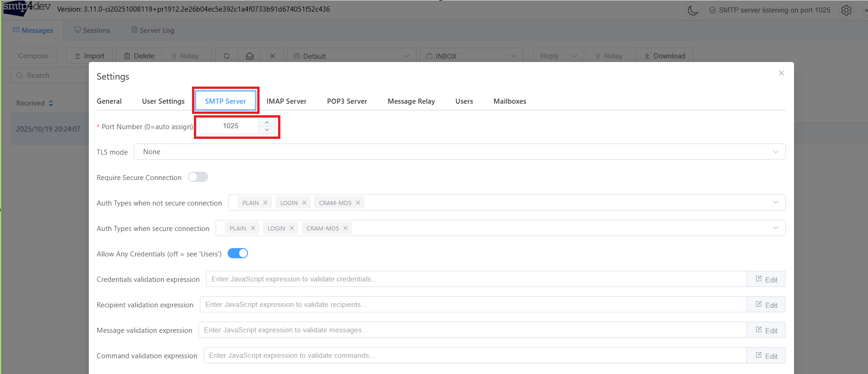Click the Compose button

33,56
